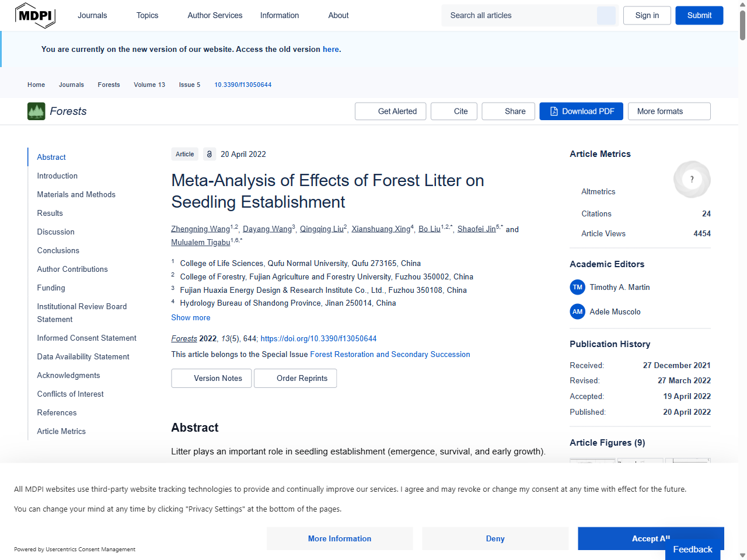Click the search magnifier icon
Viewport: 747px width, 560px height.
point(606,15)
